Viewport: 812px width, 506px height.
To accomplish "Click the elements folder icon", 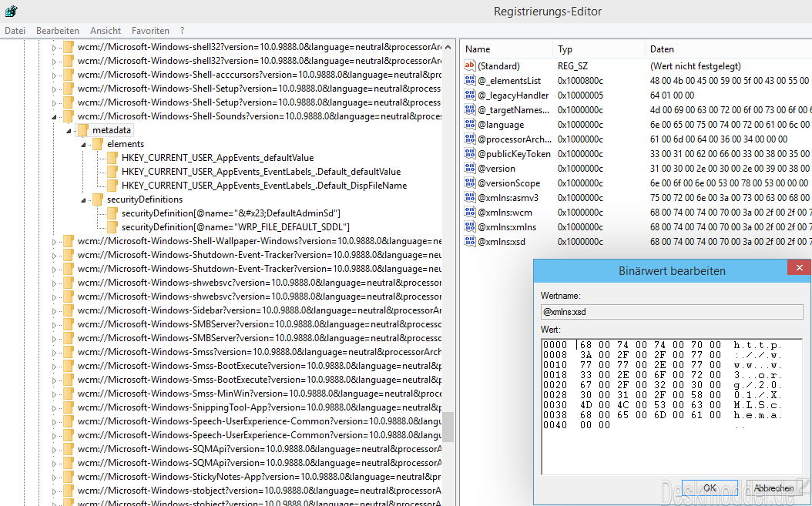I will (97, 144).
